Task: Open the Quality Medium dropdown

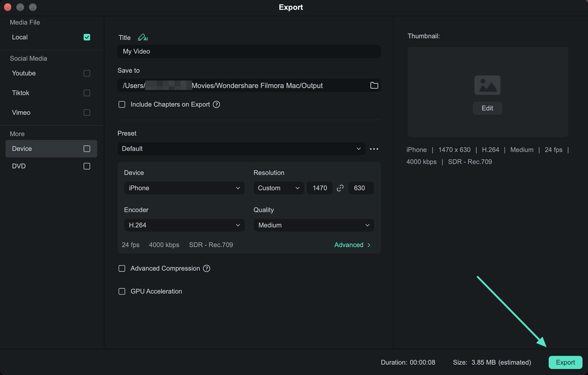Action: pyautogui.click(x=314, y=225)
